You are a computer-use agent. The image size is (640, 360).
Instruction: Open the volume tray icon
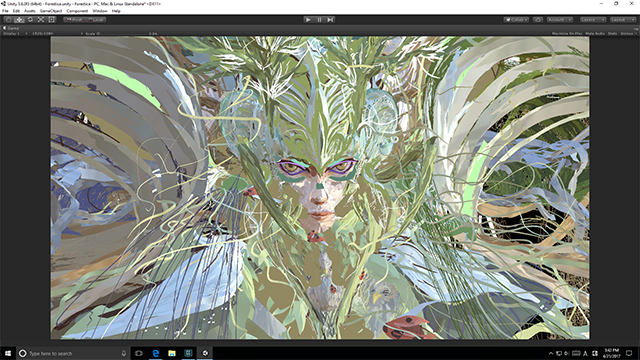[x=567, y=353]
